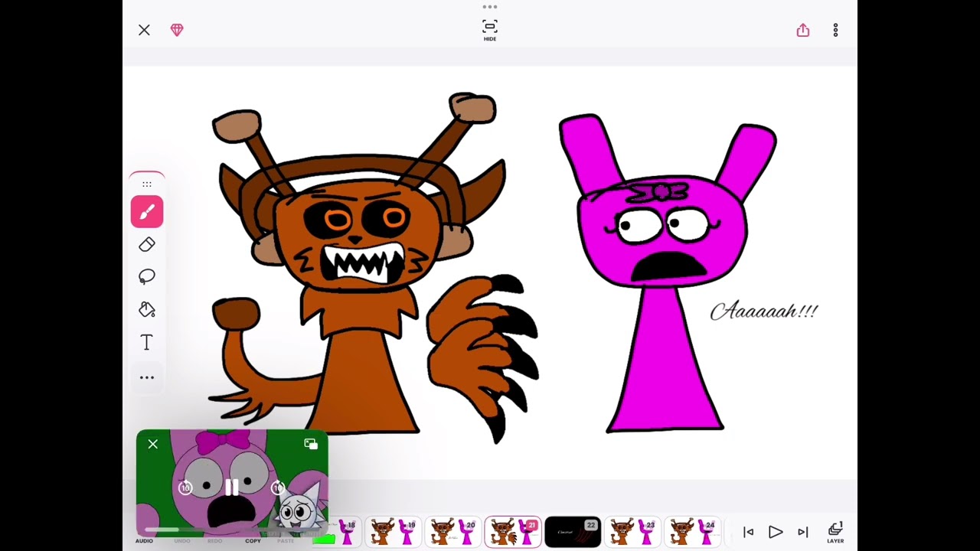Screen dimensions: 980x551
Task: Select the Lasso selection tool
Action: 147,276
